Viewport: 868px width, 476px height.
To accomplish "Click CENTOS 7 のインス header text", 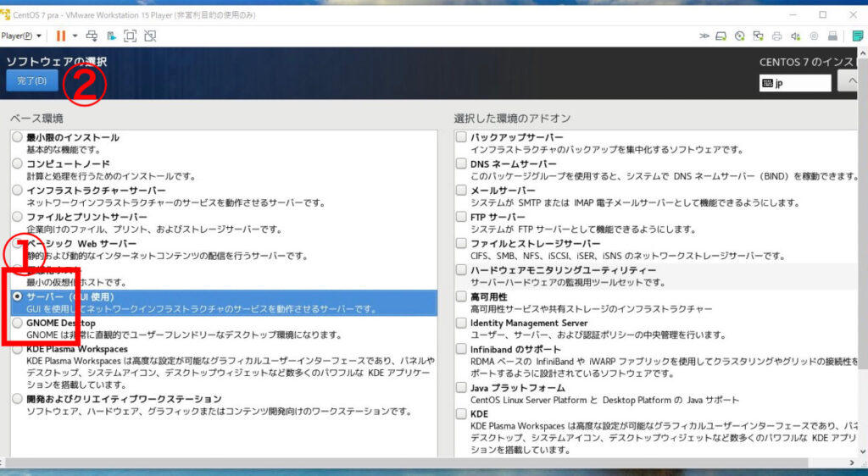I will [x=807, y=62].
